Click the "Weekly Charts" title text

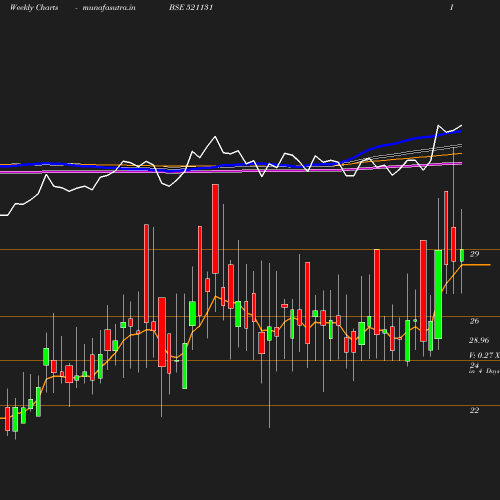(34, 8)
